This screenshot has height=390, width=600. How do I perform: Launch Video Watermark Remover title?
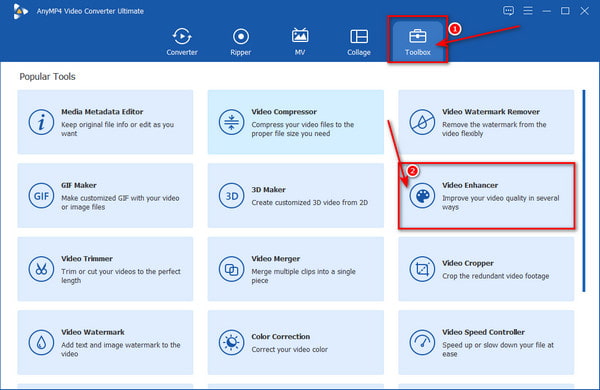tap(491, 112)
